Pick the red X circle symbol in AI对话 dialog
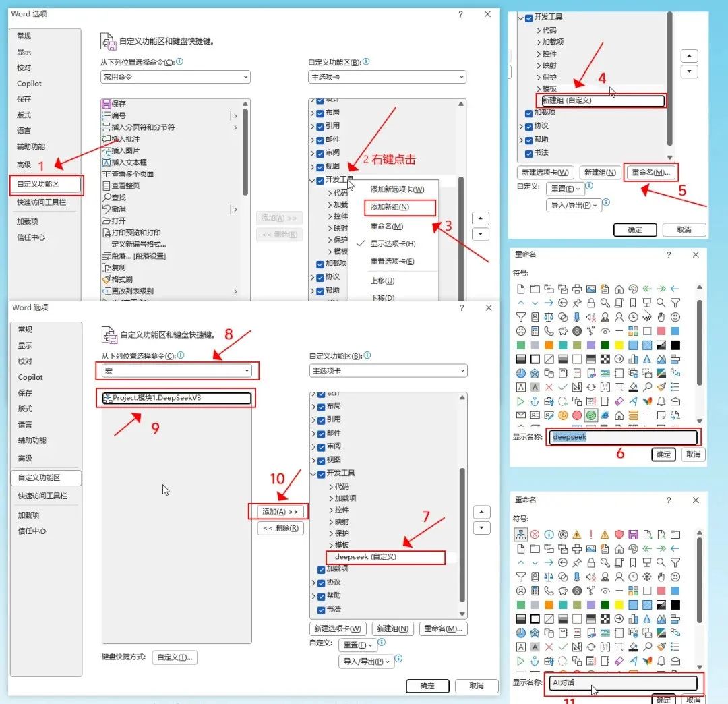The image size is (728, 704). point(535,535)
